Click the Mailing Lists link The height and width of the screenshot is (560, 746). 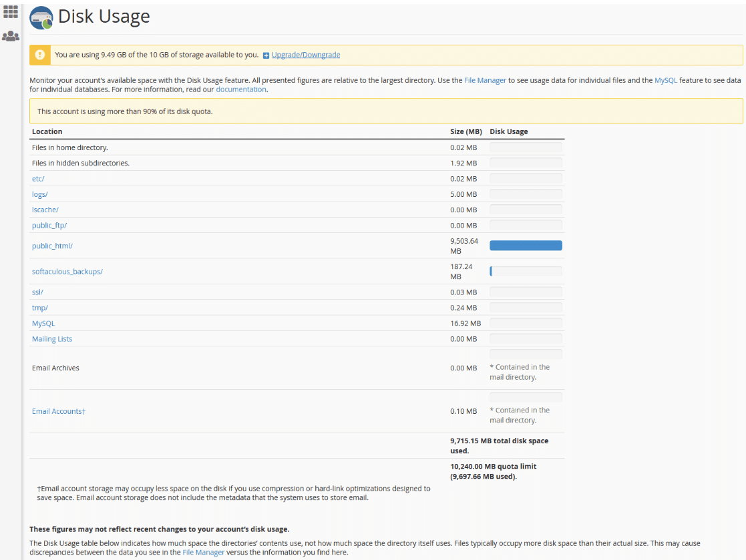coord(52,339)
